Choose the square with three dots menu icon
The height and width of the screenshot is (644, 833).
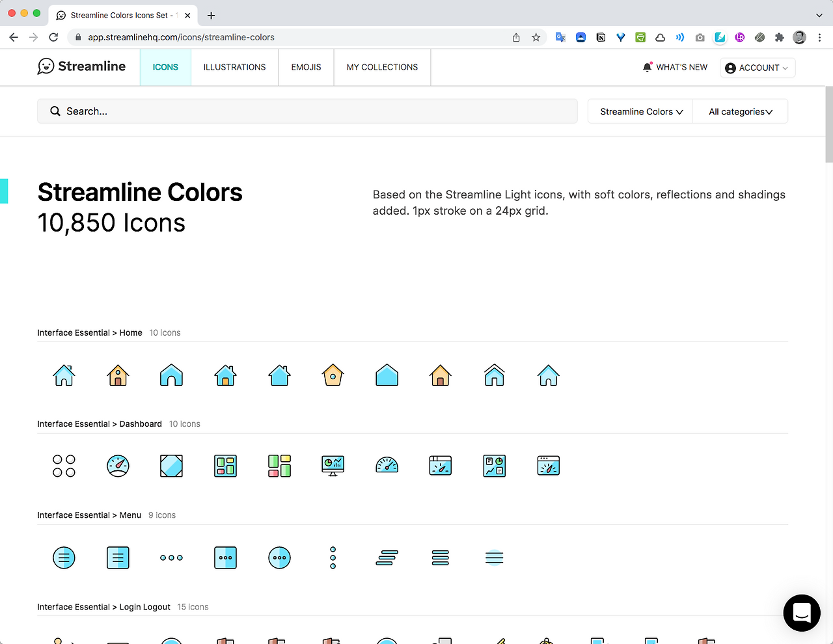[x=225, y=557]
